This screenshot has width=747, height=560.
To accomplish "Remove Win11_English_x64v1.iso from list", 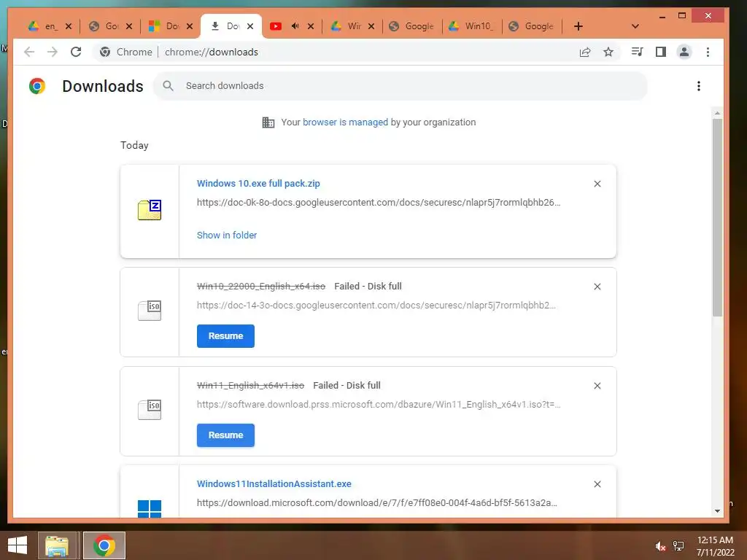I will point(597,386).
